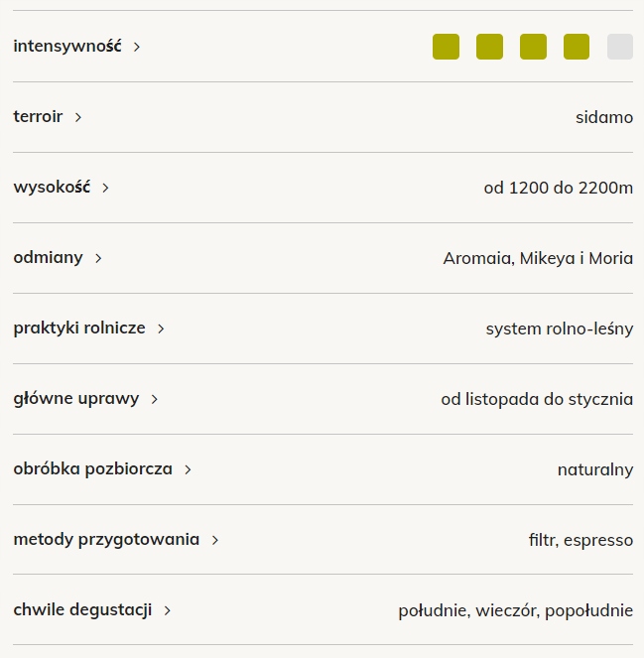Click the third olive intensity square
644x658 pixels.
533,47
